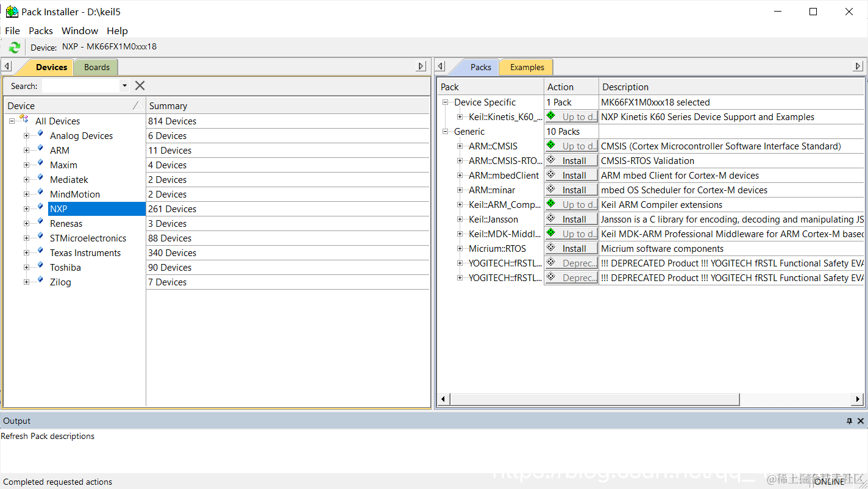
Task: Close the Output panel with its X
Action: coord(861,421)
